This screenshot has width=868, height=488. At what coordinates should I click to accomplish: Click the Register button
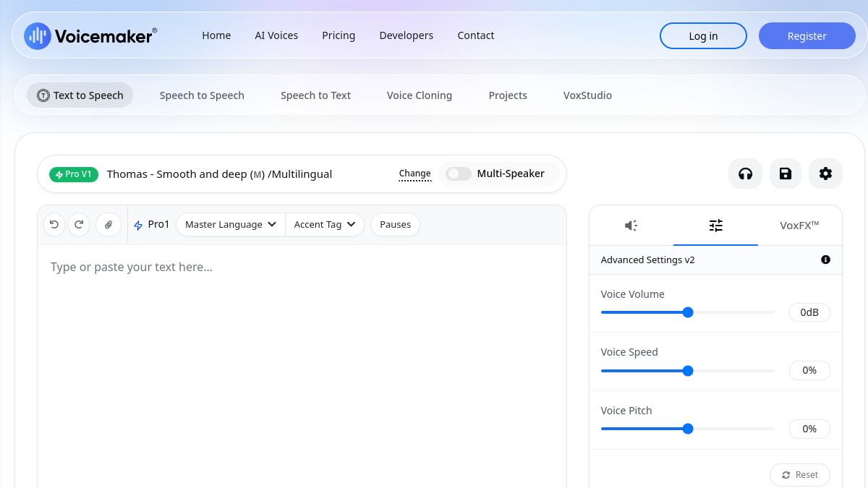point(807,36)
